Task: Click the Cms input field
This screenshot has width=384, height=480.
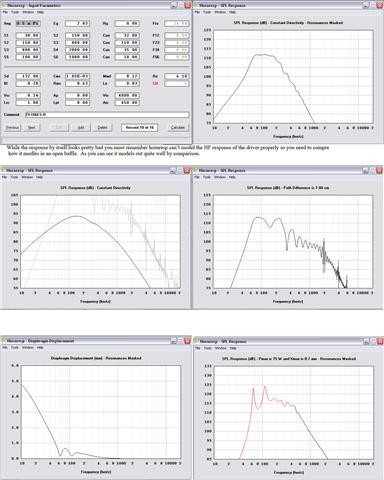Action: click(77, 76)
